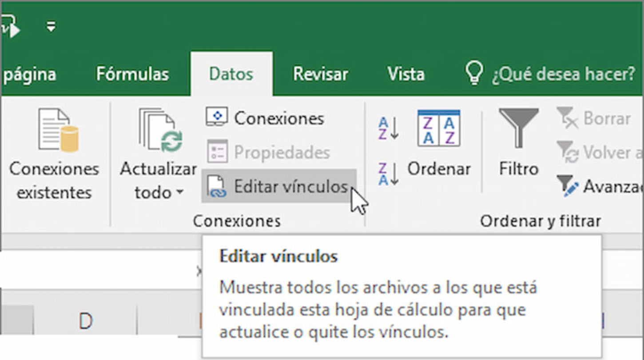Select the partially visible página tab
Screen dimensions: 644x360
pos(29,74)
